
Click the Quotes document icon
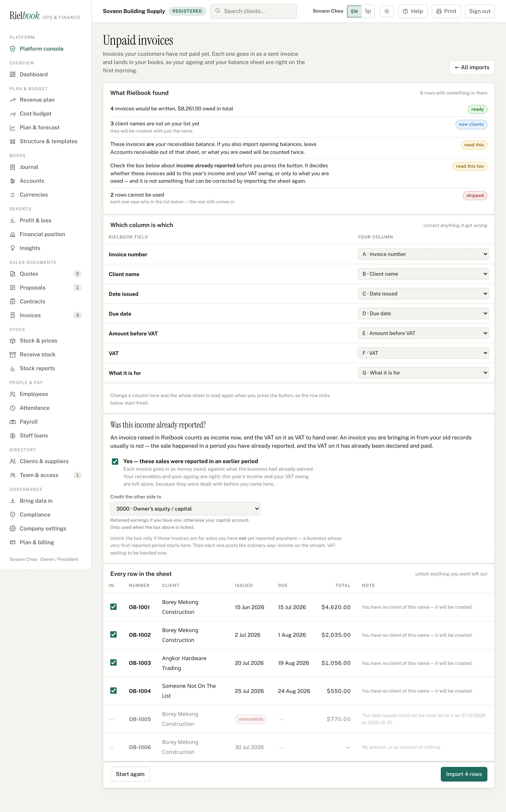click(13, 274)
